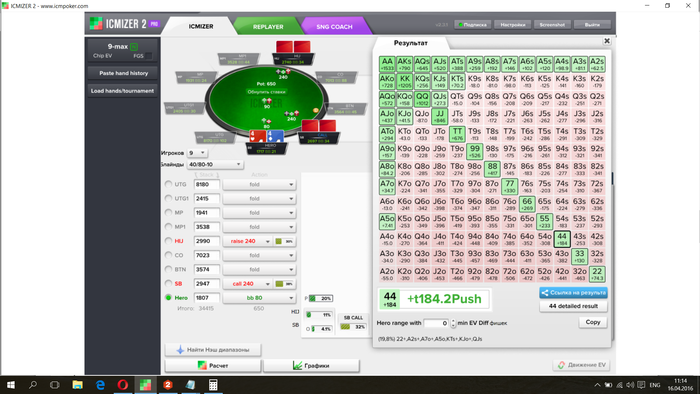Click the dealer button chip on the table

(316, 110)
